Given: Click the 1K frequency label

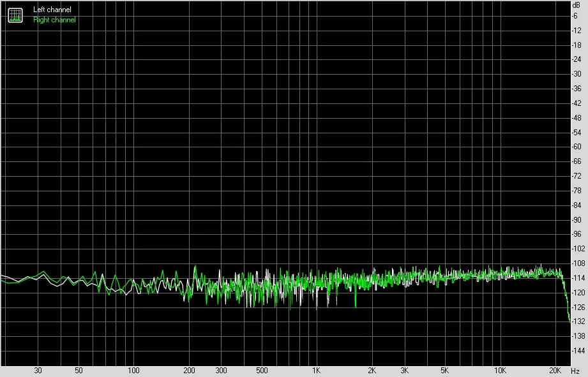Looking at the screenshot, I should click(317, 371).
